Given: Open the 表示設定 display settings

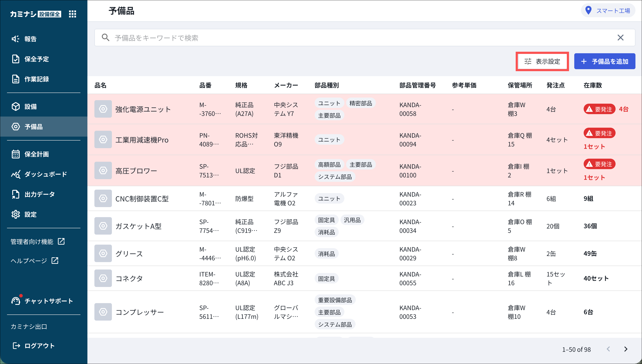Looking at the screenshot, I should 542,62.
